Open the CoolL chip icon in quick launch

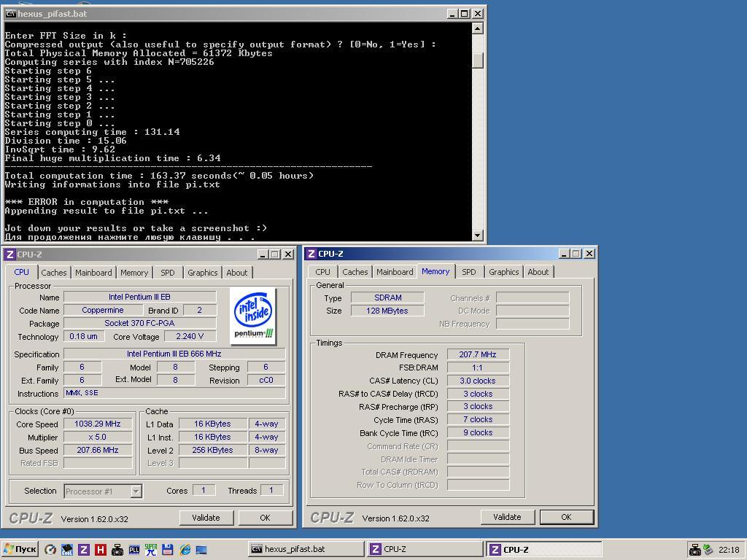67,550
